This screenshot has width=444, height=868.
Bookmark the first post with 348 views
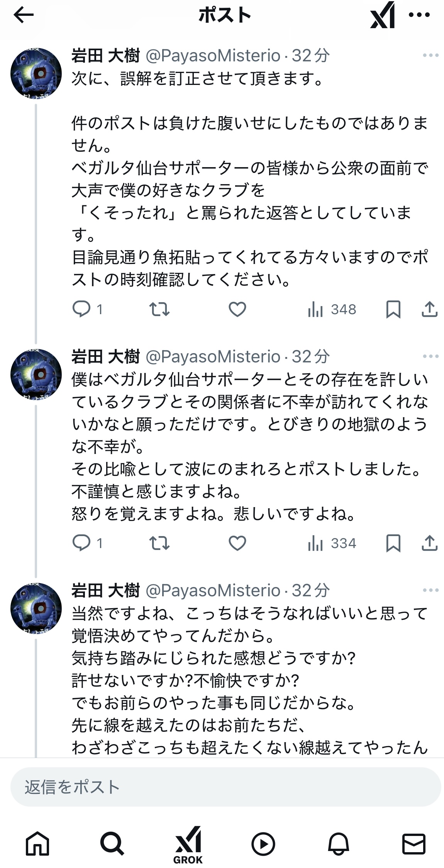pos(393,310)
